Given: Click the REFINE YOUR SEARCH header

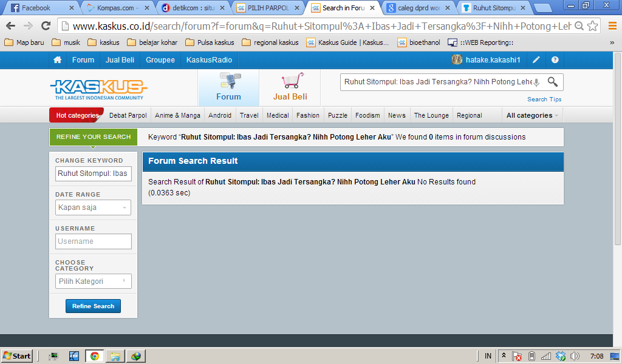Looking at the screenshot, I should click(x=93, y=136).
